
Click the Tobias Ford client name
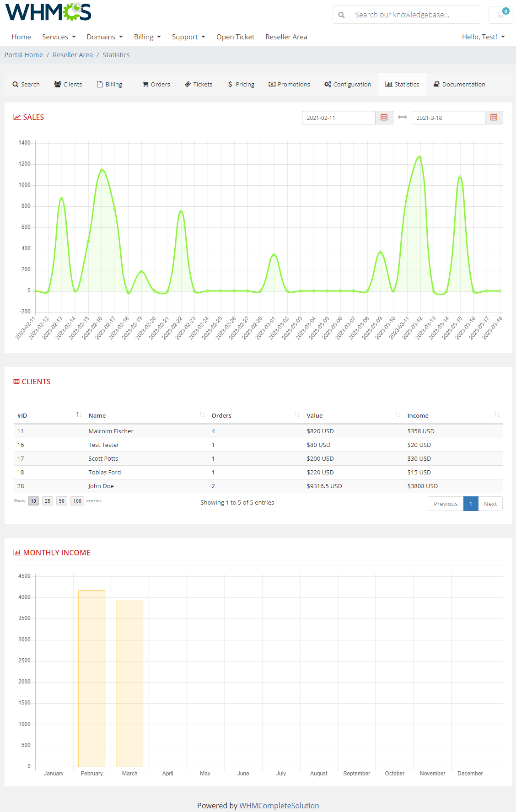[104, 472]
